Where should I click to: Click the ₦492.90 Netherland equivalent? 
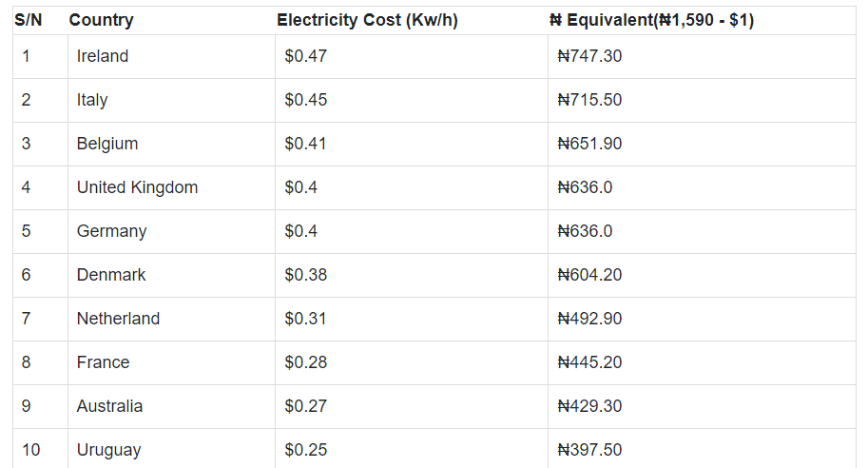coord(589,319)
